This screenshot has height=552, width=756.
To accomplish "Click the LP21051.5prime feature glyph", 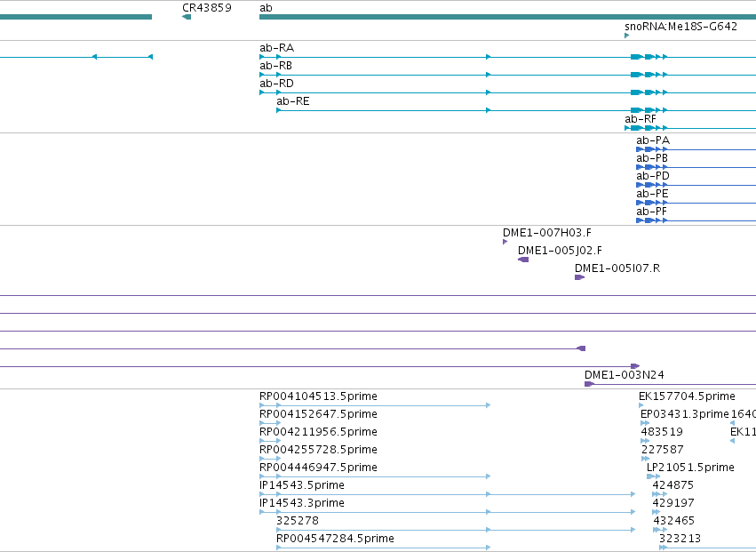I will (653, 476).
